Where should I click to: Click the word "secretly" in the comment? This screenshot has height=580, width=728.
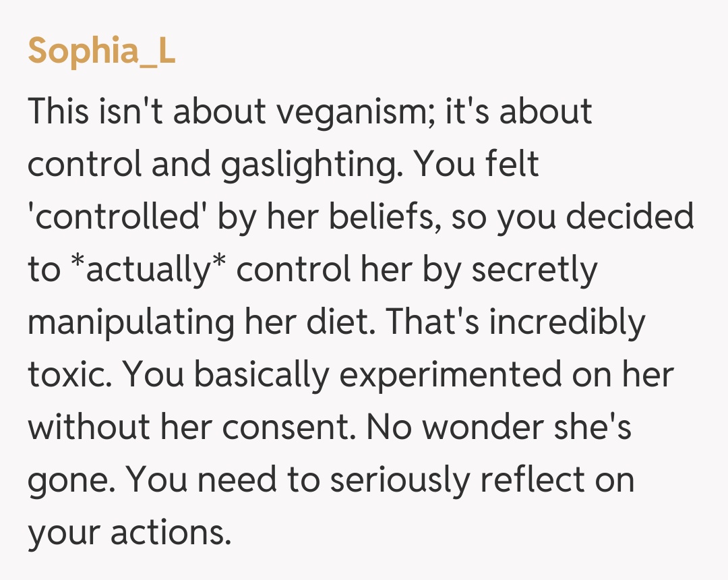pyautogui.click(x=534, y=270)
